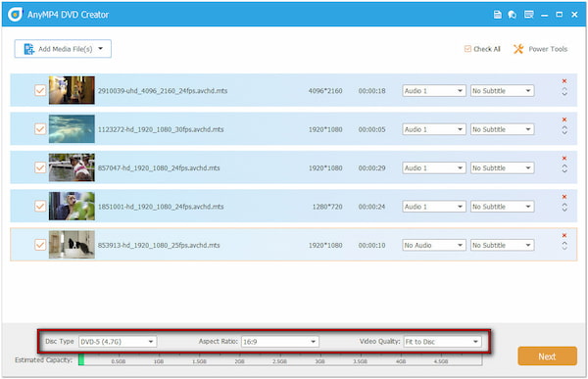Open the save project icon in title bar
The height and width of the screenshot is (379, 588).
pos(497,15)
